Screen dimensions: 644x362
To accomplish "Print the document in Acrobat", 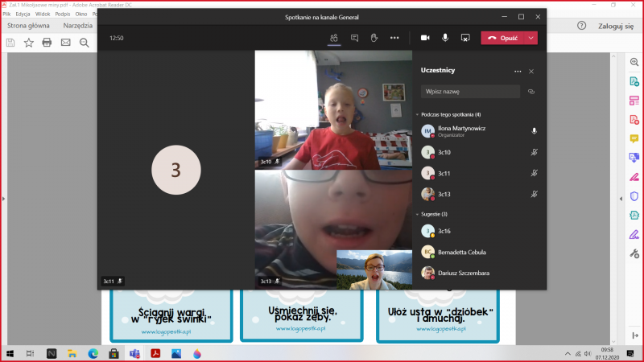I will 47,43.
